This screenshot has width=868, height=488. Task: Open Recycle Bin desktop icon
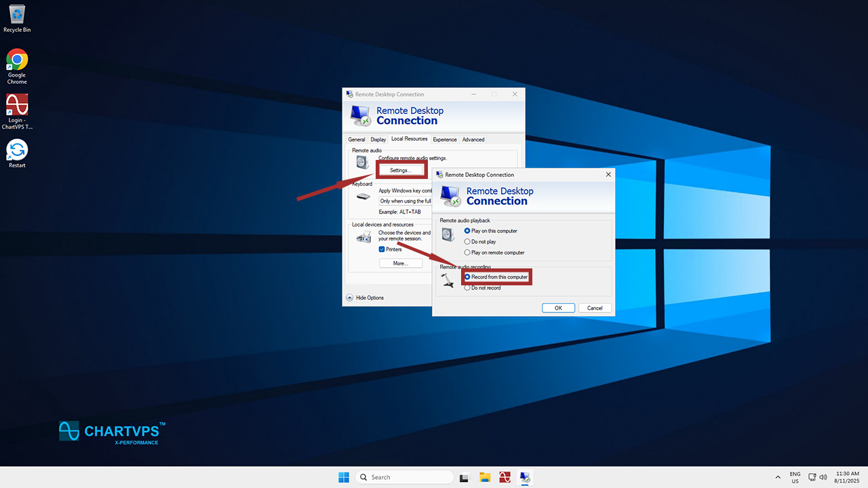[x=17, y=17]
